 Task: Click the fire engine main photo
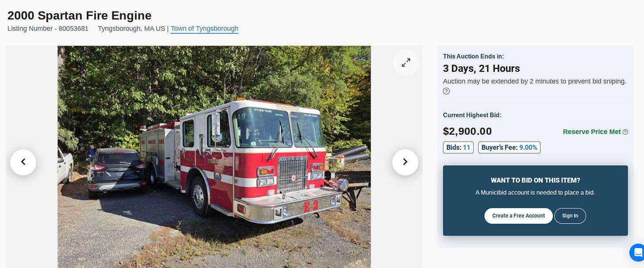(214, 157)
